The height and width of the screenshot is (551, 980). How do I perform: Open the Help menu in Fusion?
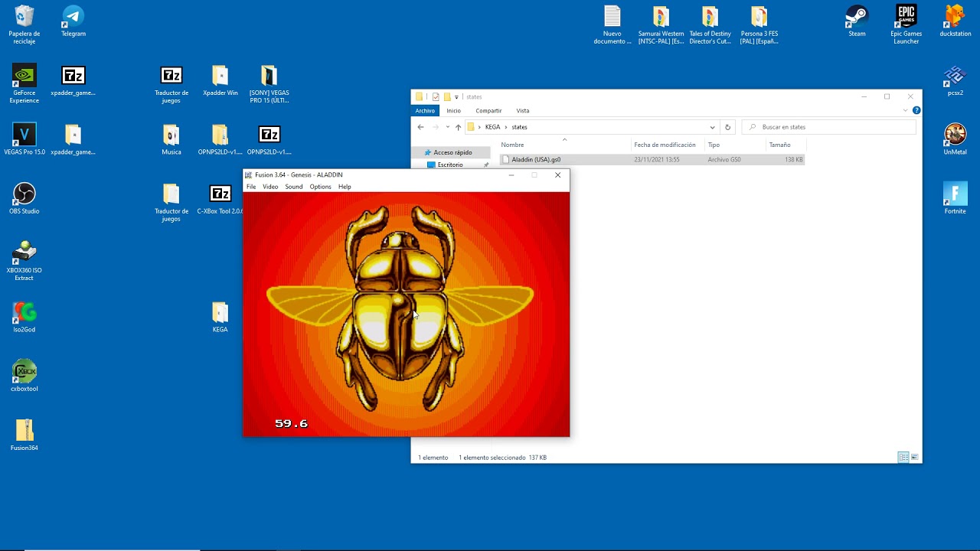(x=345, y=187)
